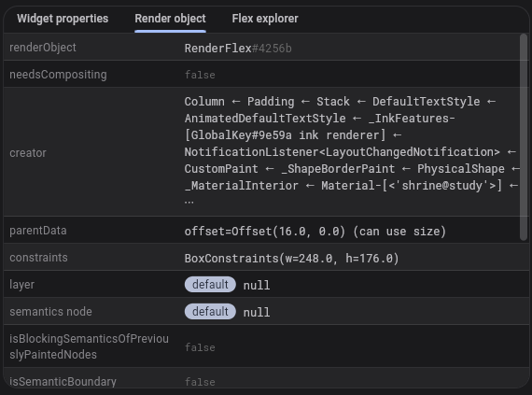The width and height of the screenshot is (532, 395).
Task: Select the RenderFlex#4256b value
Action: click(238, 49)
